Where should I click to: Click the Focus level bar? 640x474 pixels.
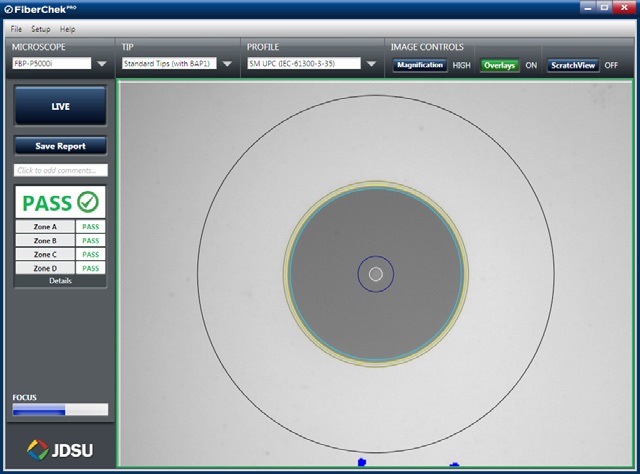click(x=60, y=409)
